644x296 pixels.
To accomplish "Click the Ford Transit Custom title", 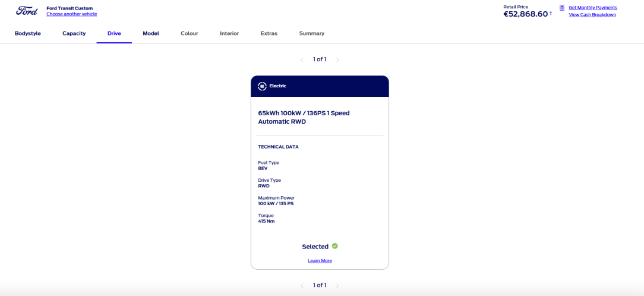I will click(70, 8).
